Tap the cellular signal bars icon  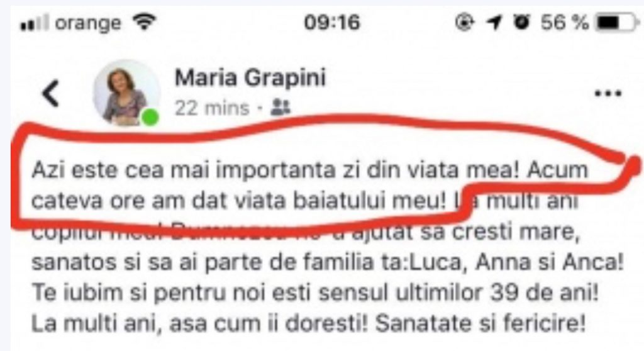pos(35,22)
